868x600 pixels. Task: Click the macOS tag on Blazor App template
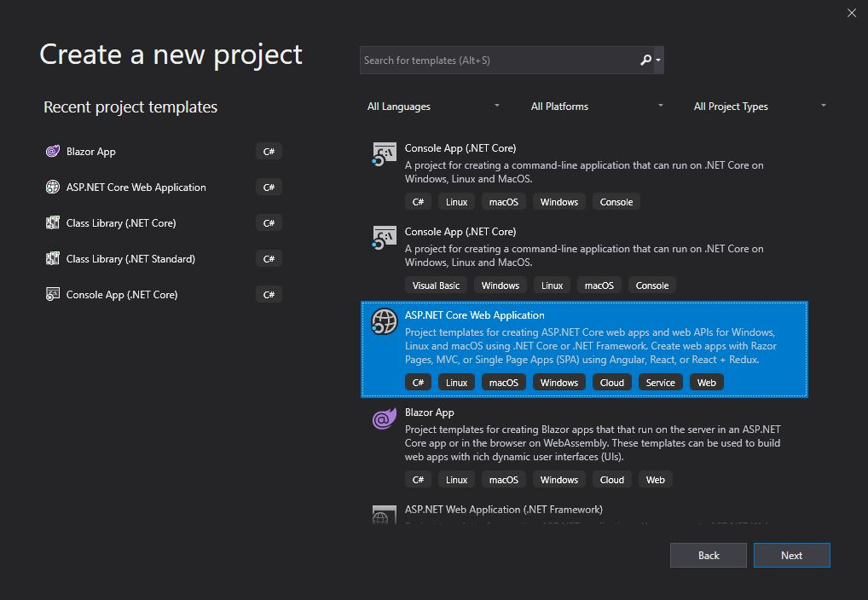tap(504, 480)
